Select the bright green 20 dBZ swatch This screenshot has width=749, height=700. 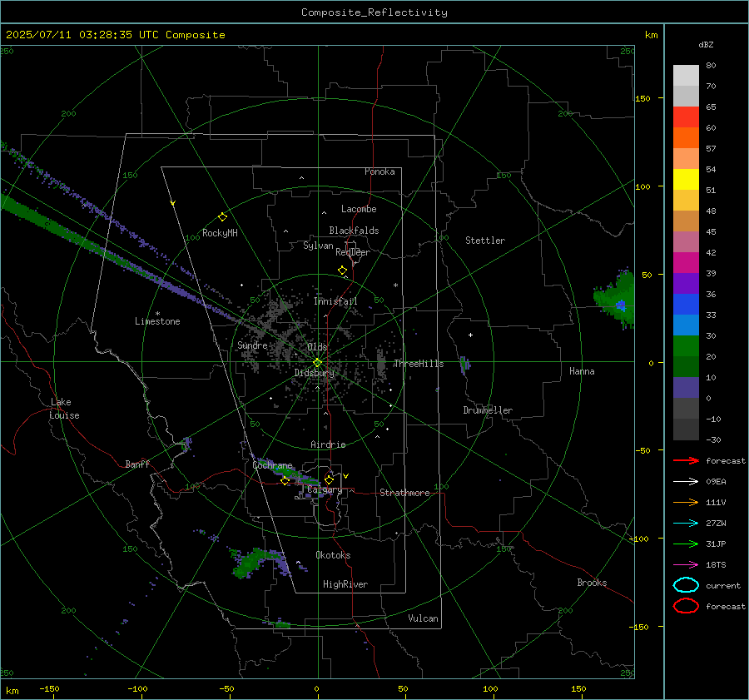686,345
